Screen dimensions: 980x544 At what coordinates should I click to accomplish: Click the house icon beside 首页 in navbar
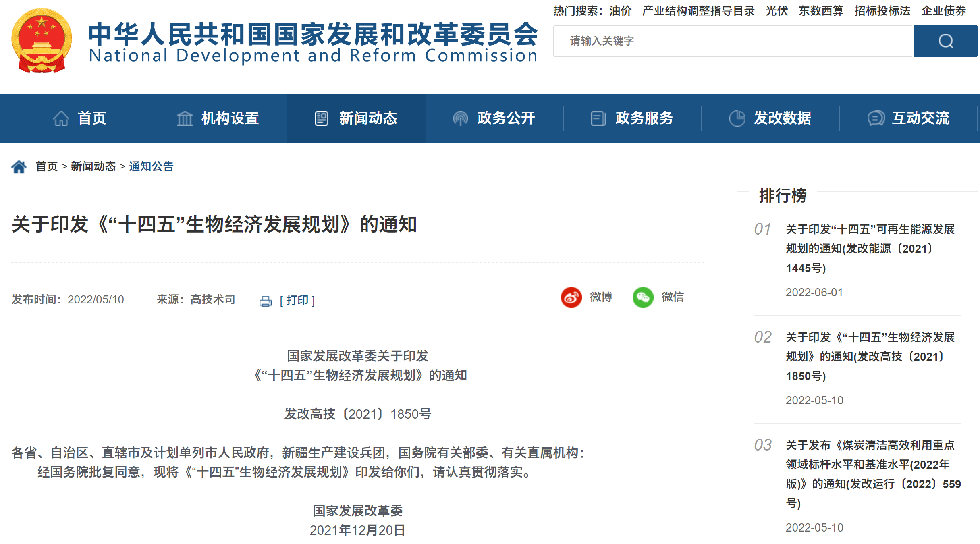click(61, 118)
